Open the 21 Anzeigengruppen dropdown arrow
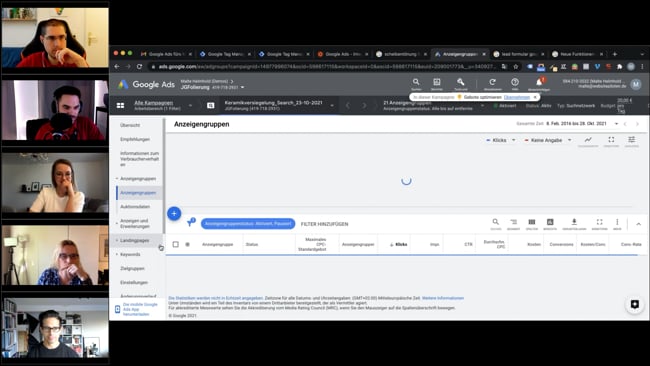The width and height of the screenshot is (650, 366). tap(482, 106)
